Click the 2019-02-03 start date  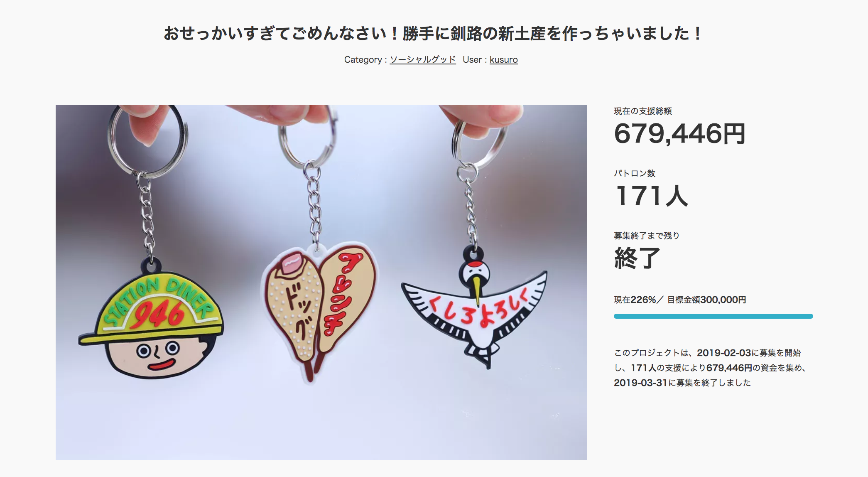tap(724, 353)
